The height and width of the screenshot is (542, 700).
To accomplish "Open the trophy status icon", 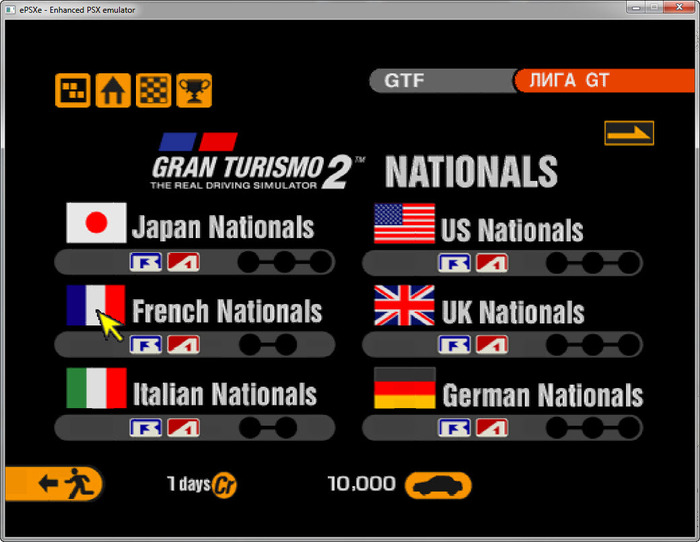I will pos(193,91).
